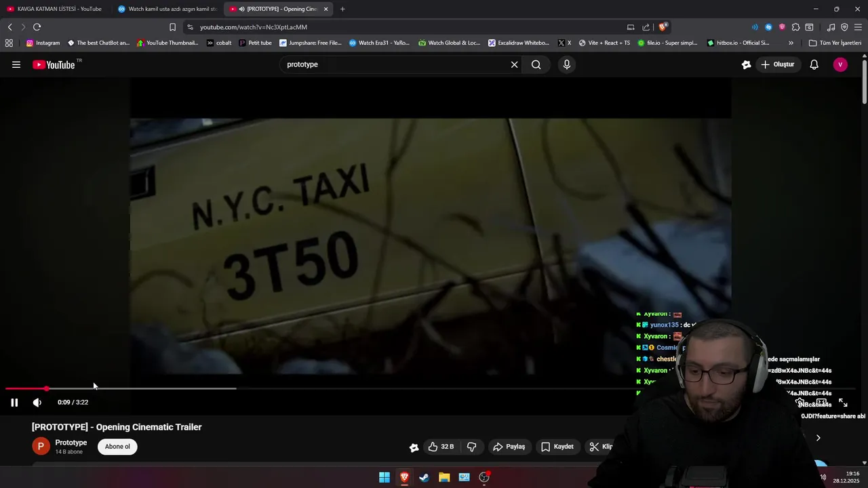Open a new browser tab
868x488 pixels.
342,9
